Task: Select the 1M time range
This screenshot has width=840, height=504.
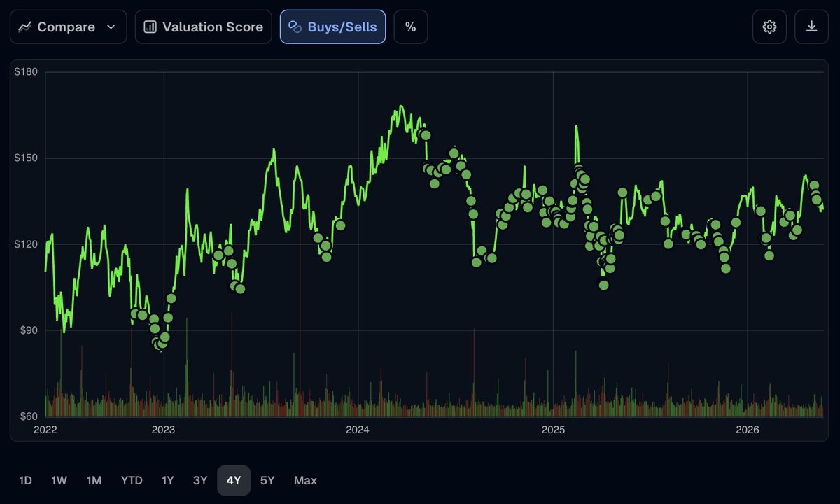Action: click(x=94, y=480)
